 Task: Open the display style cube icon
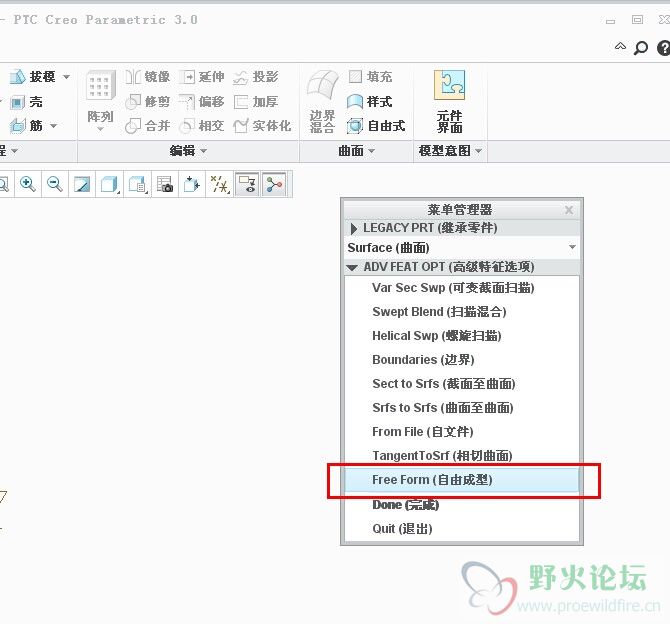point(109,184)
